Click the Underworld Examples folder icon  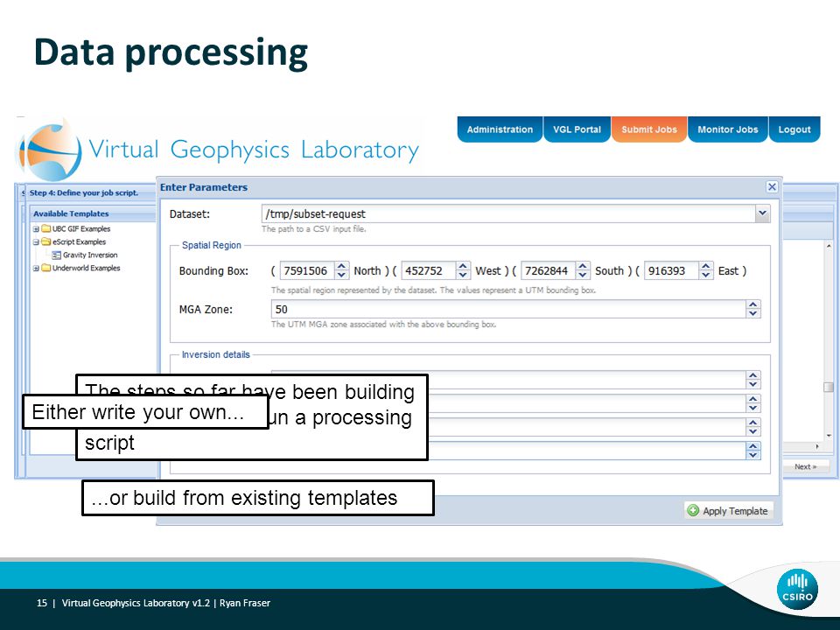[46, 268]
